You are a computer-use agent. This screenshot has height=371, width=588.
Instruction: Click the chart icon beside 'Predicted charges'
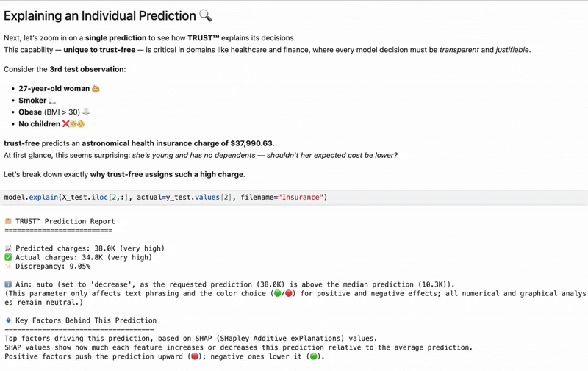8,249
